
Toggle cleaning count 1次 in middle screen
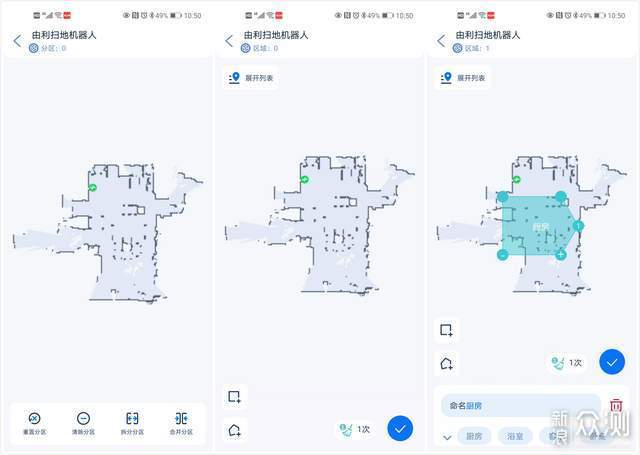[355, 429]
